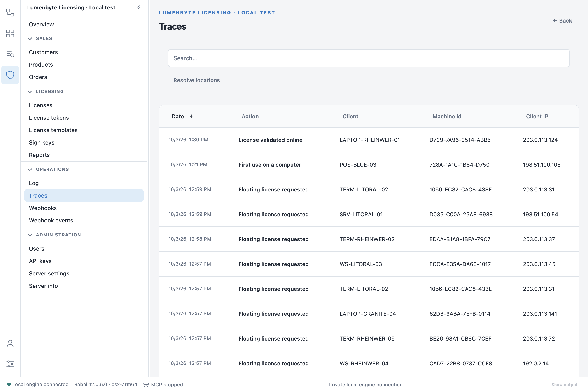This screenshot has width=588, height=392.
Task: Open Webhook events page
Action: (84, 220)
